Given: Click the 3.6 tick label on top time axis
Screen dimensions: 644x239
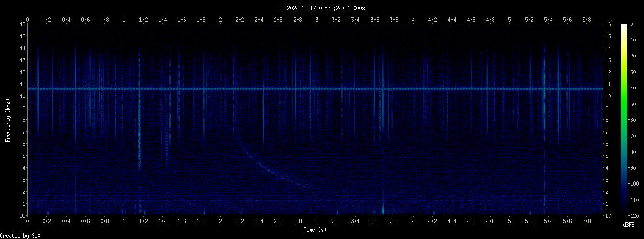Looking at the screenshot, I should tap(375, 20).
